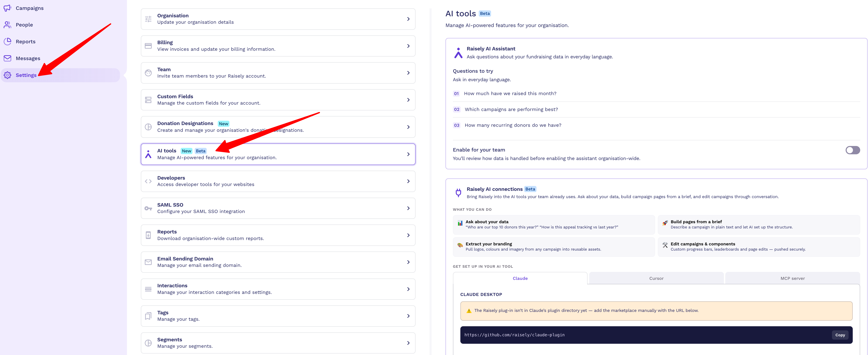The image size is (868, 355).
Task: Click question 'Which campaigns are performing best?'
Action: 511,109
